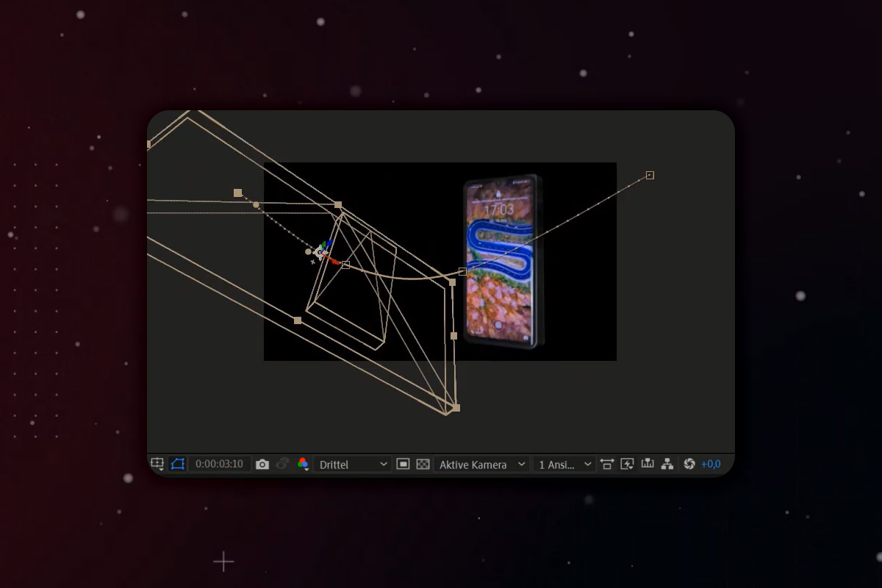Click the timeline panel icon

648,464
